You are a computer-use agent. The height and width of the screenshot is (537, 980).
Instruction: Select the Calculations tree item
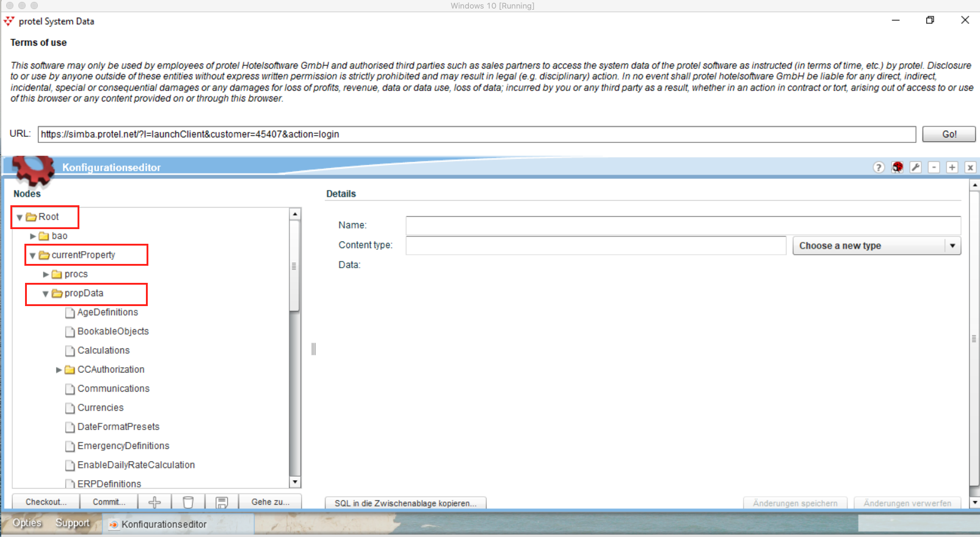coord(103,350)
